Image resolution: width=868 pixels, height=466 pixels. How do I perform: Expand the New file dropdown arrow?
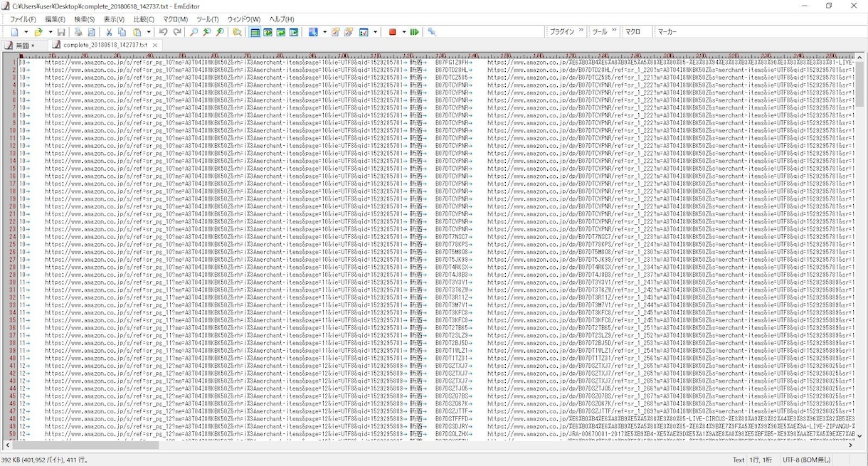click(26, 32)
